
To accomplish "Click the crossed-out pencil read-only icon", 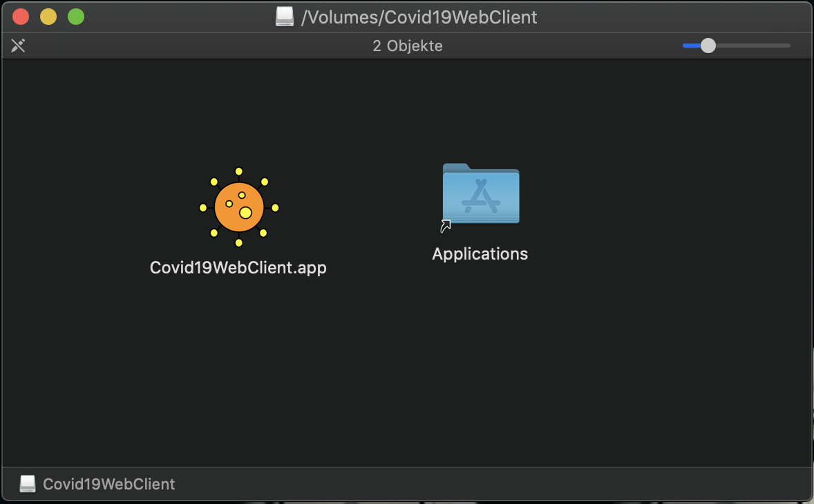I will (18, 46).
